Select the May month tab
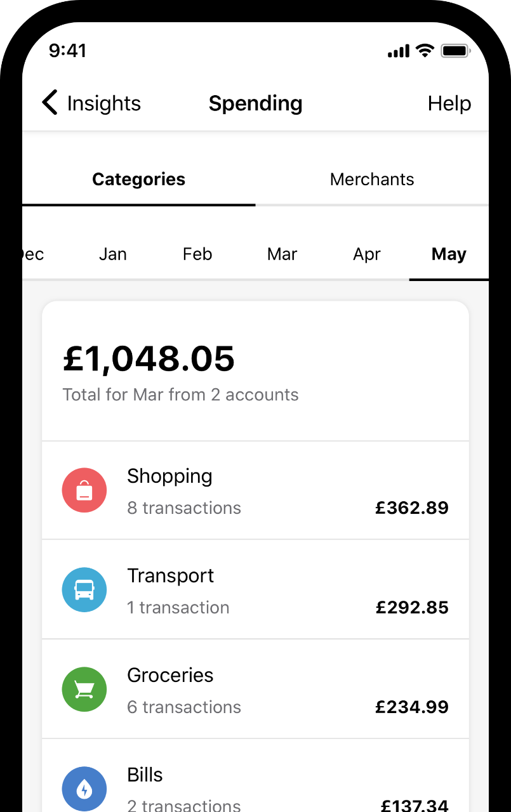 [449, 254]
